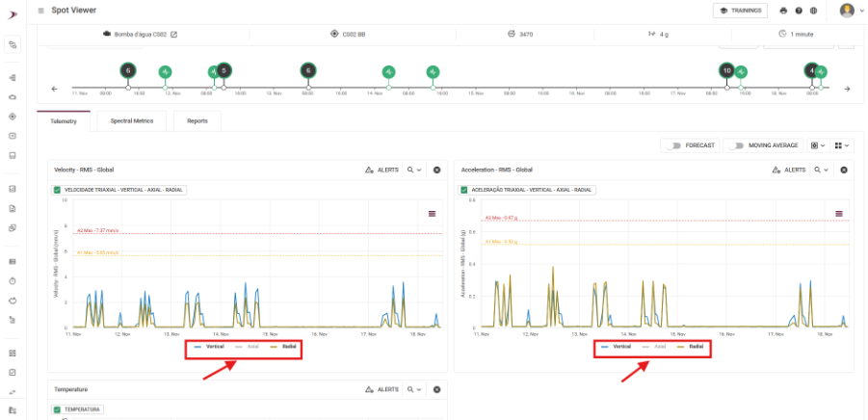The width and height of the screenshot is (868, 420).
Task: Click the timeline left arrow
Action: 54,89
